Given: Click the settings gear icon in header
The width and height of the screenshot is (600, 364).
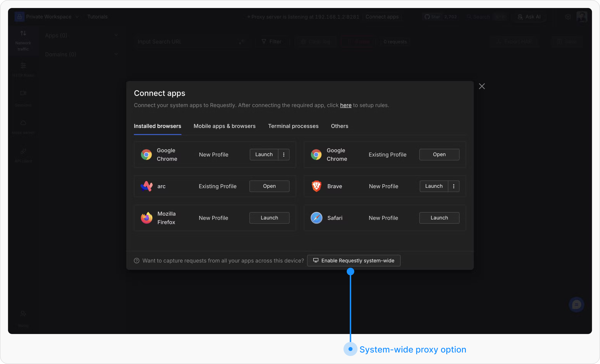Looking at the screenshot, I should coord(568,17).
